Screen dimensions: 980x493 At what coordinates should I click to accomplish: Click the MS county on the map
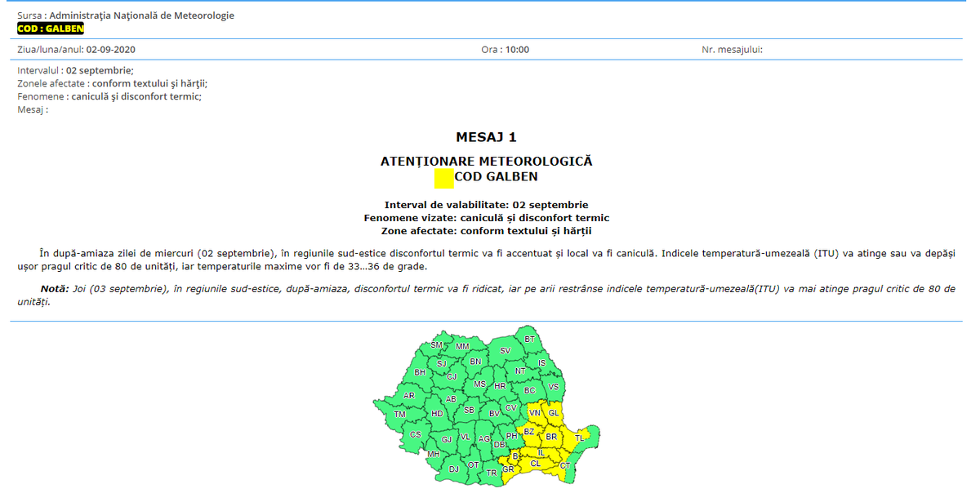[x=479, y=384]
